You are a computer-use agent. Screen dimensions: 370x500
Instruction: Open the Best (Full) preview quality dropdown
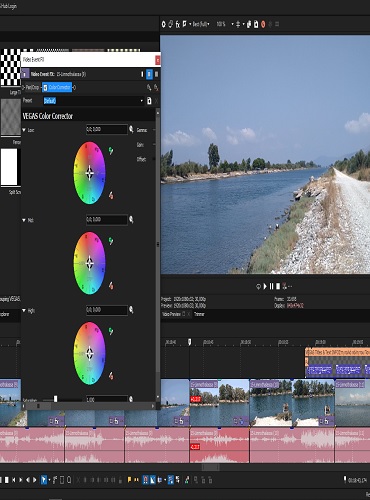click(201, 24)
